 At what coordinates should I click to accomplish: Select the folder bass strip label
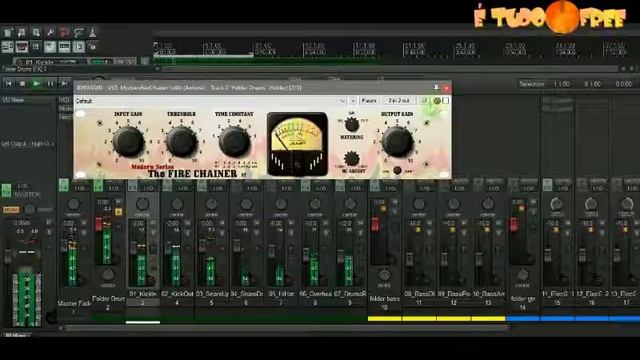384,299
